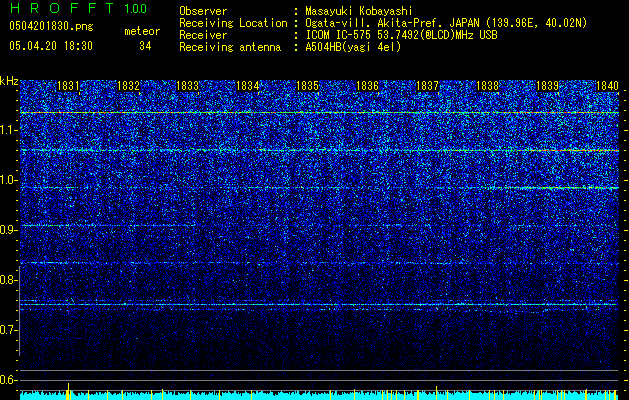
Task: Click the 0504201830.png filename text
Action: coord(51,27)
